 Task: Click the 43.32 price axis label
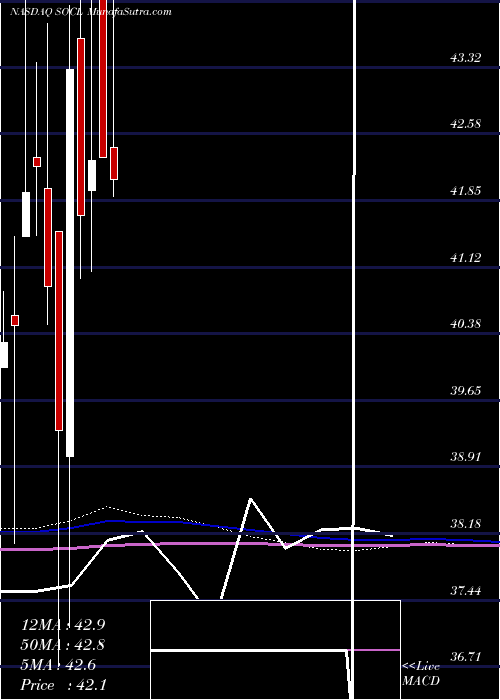[x=466, y=58]
